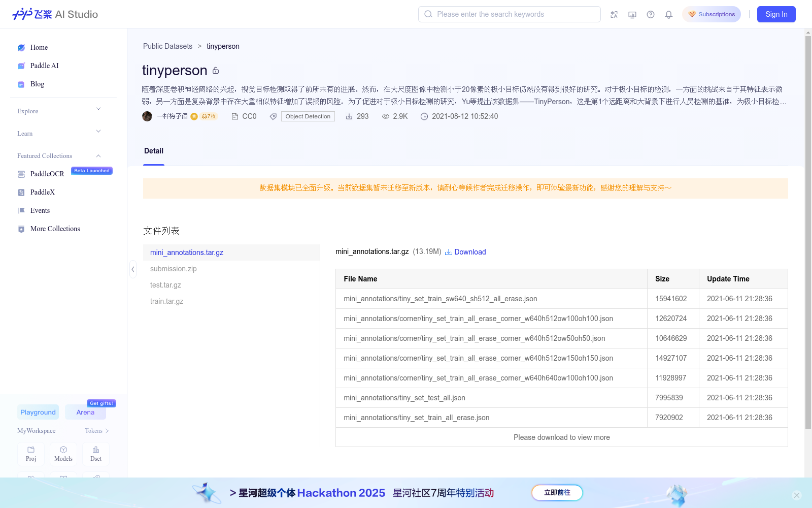Click the w640h512ow100oh100.json file name
812x508 pixels.
coord(479,319)
